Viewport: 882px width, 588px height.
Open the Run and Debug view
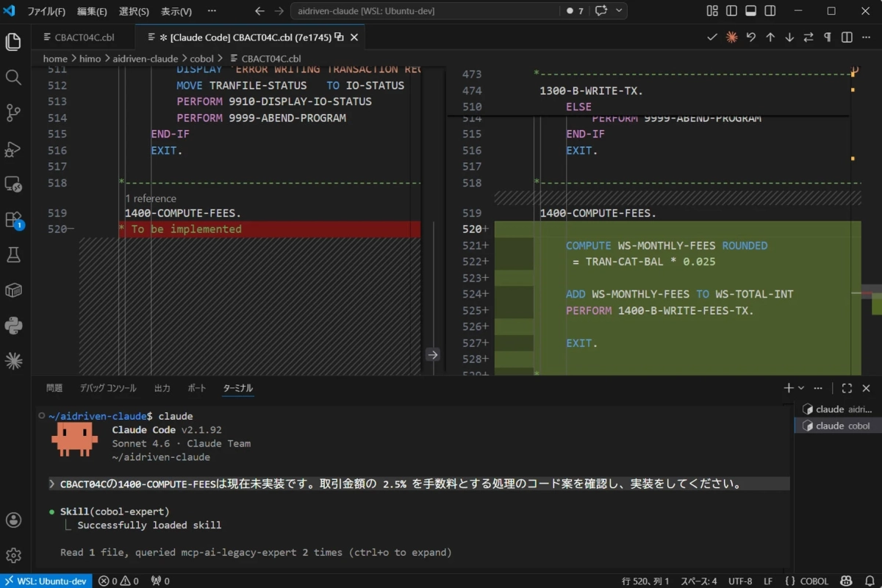tap(13, 148)
